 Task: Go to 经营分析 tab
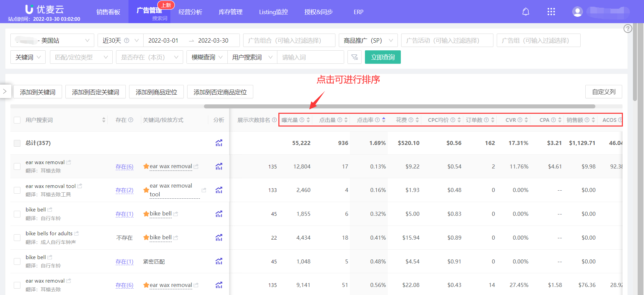[190, 12]
